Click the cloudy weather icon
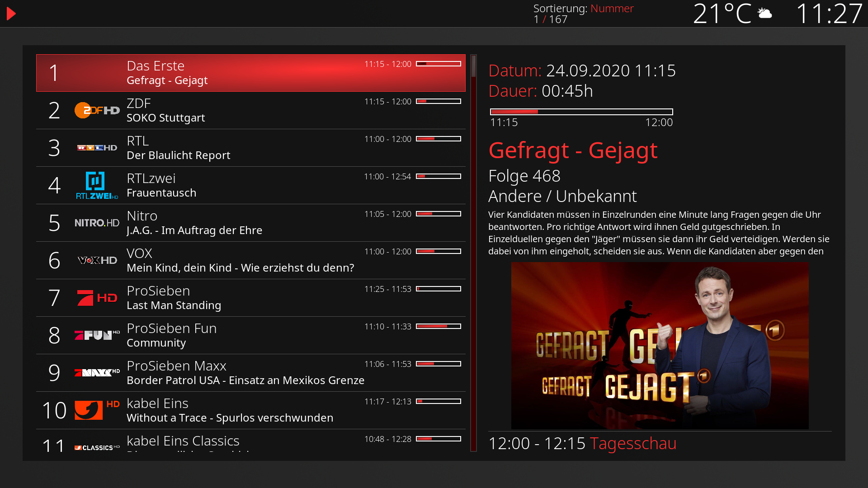 click(764, 13)
